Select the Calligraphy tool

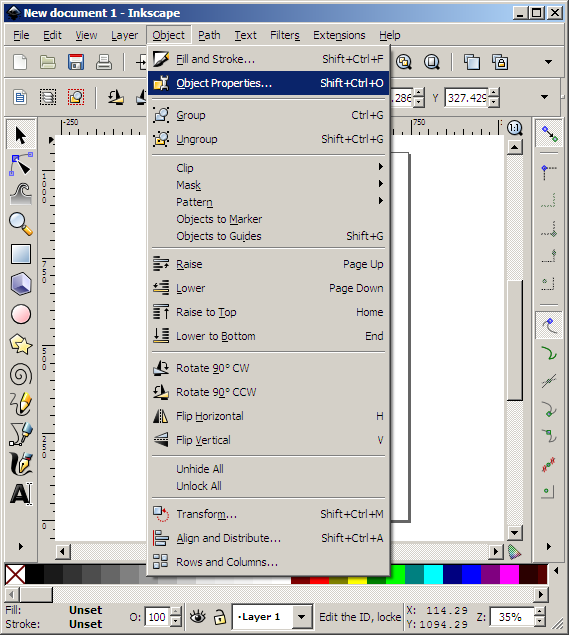(x=21, y=464)
